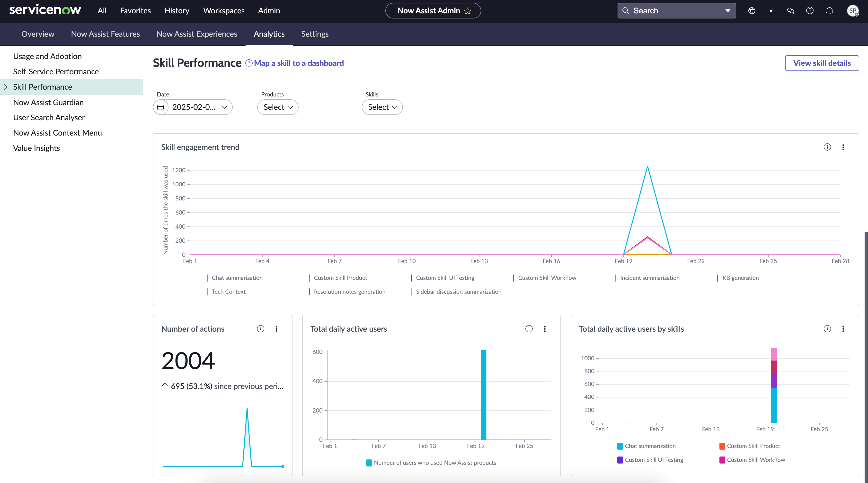This screenshot has width=868, height=483.
Task: Toggle Resolution notes generation legend entry
Action: 347,292
